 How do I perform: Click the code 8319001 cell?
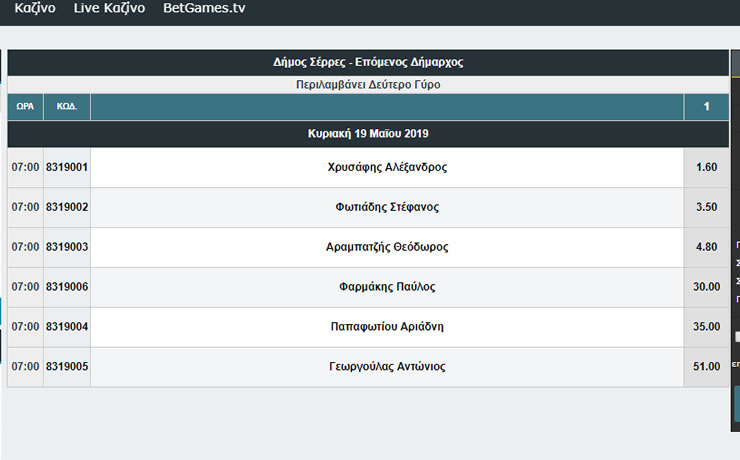coord(67,167)
